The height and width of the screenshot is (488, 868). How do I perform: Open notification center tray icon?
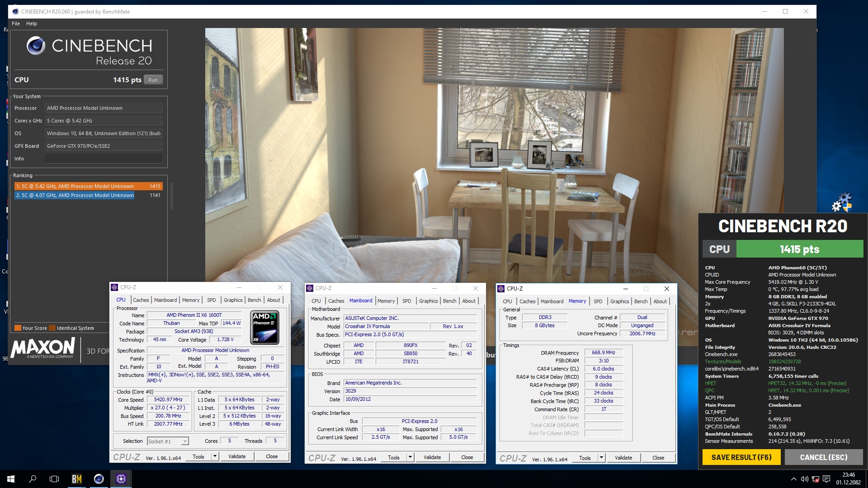point(826,479)
